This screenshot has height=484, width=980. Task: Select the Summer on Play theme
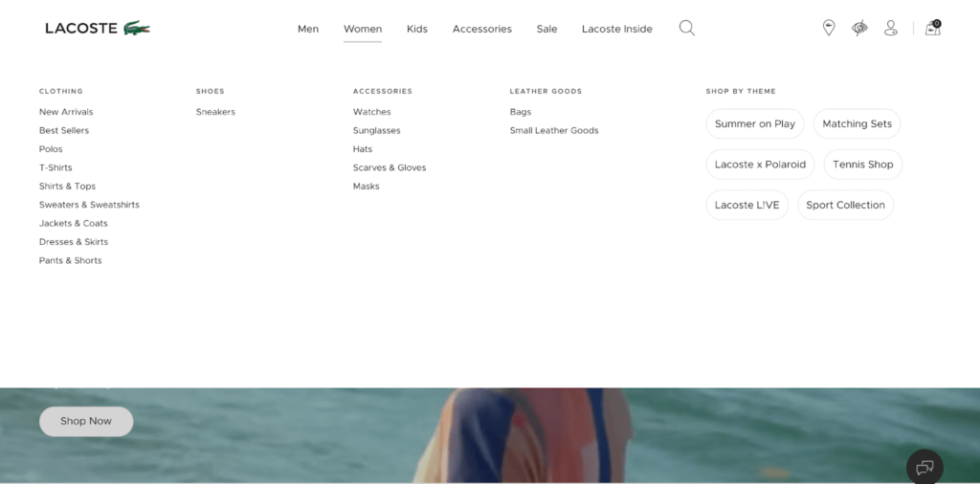[755, 123]
